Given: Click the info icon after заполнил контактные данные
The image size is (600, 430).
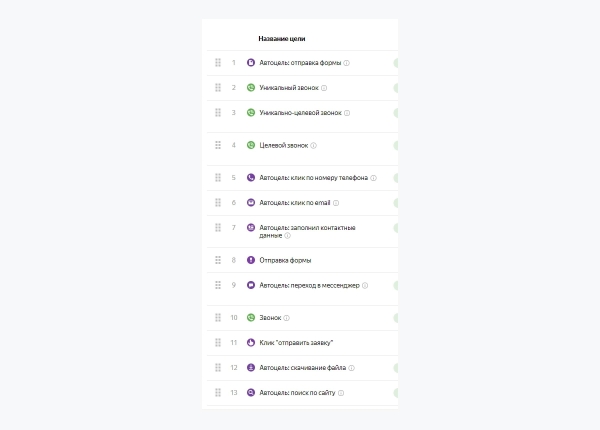Looking at the screenshot, I should (287, 236).
